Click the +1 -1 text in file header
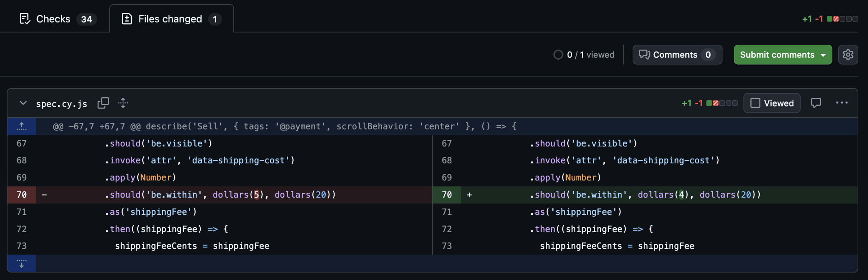This screenshot has width=868, height=280. point(692,103)
